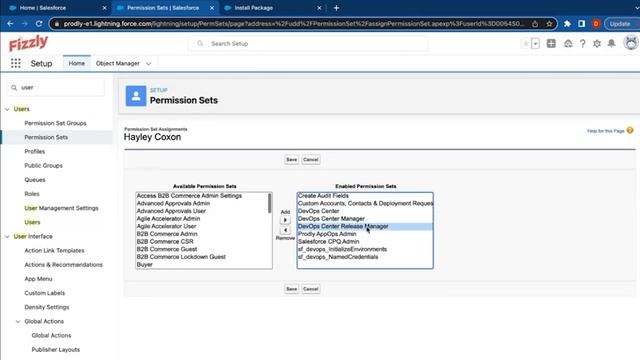Open Roles in the sidebar
The width and height of the screenshot is (640, 360).
click(x=32, y=194)
